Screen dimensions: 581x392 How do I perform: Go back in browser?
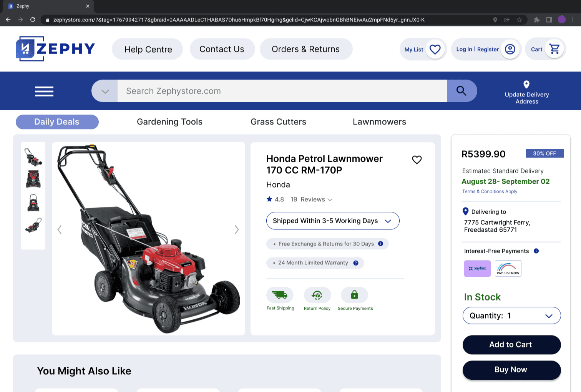click(8, 20)
